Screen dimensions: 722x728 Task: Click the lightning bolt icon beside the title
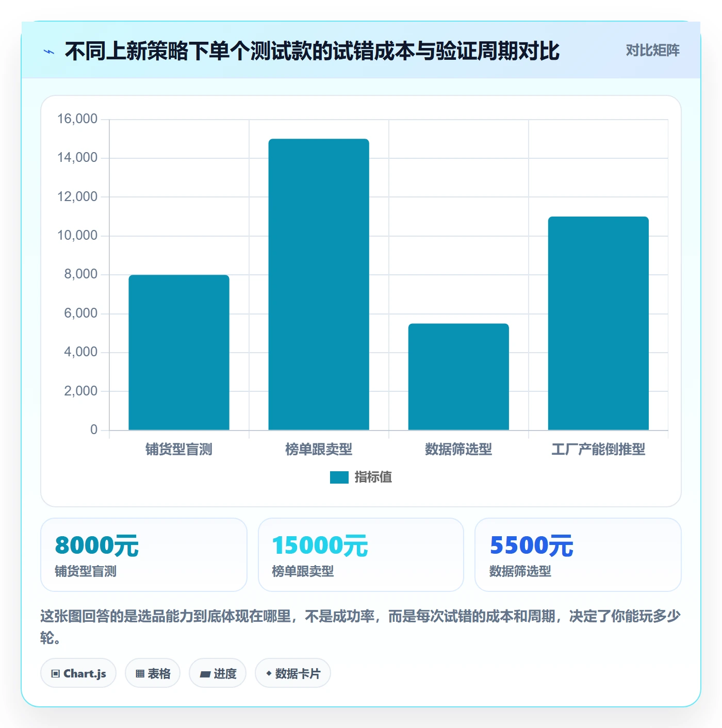[49, 52]
